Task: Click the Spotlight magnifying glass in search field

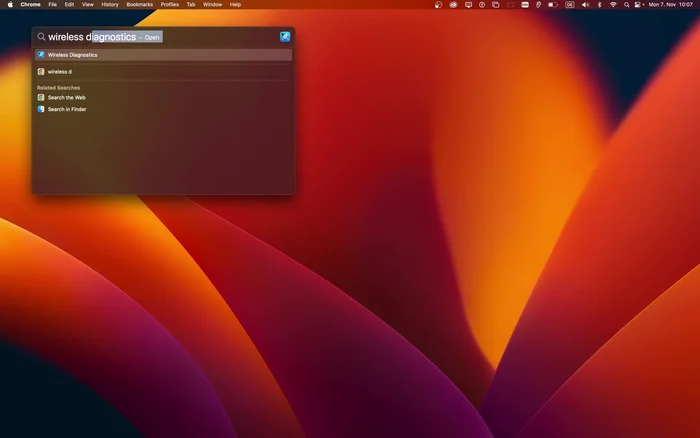Action: coord(41,37)
